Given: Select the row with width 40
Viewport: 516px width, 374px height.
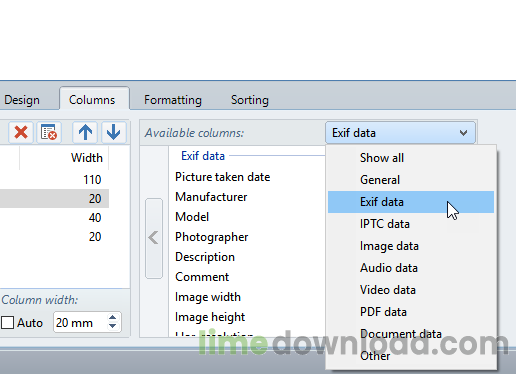Looking at the screenshot, I should tap(54, 218).
